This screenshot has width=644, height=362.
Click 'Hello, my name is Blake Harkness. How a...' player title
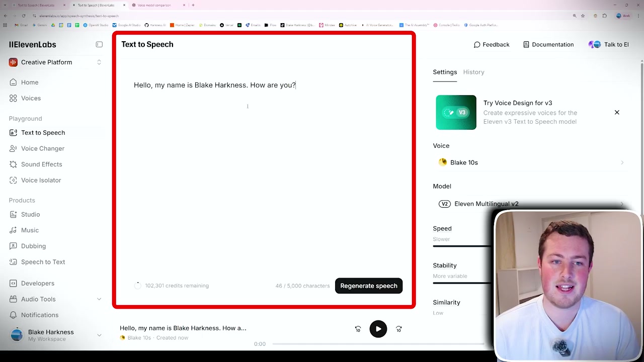tap(183, 328)
